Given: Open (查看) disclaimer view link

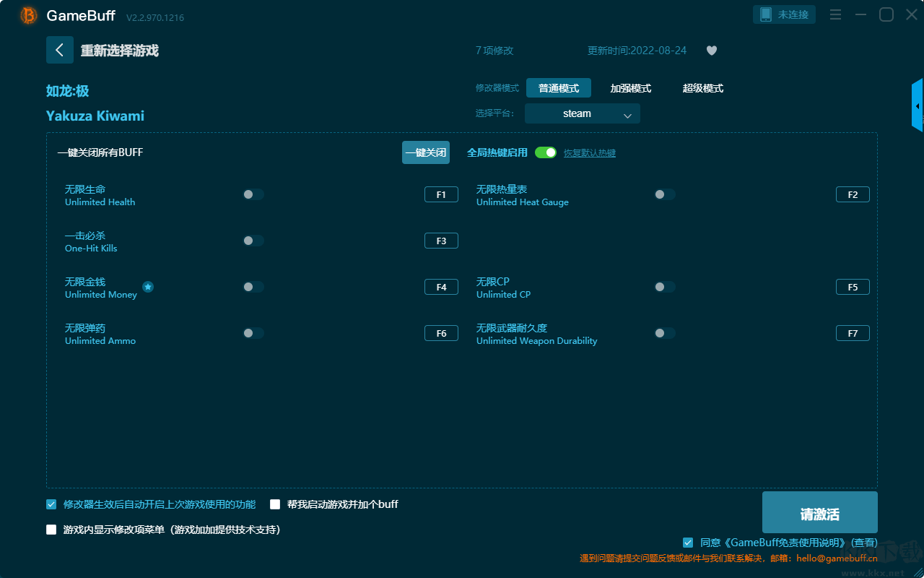Looking at the screenshot, I should (x=864, y=543).
